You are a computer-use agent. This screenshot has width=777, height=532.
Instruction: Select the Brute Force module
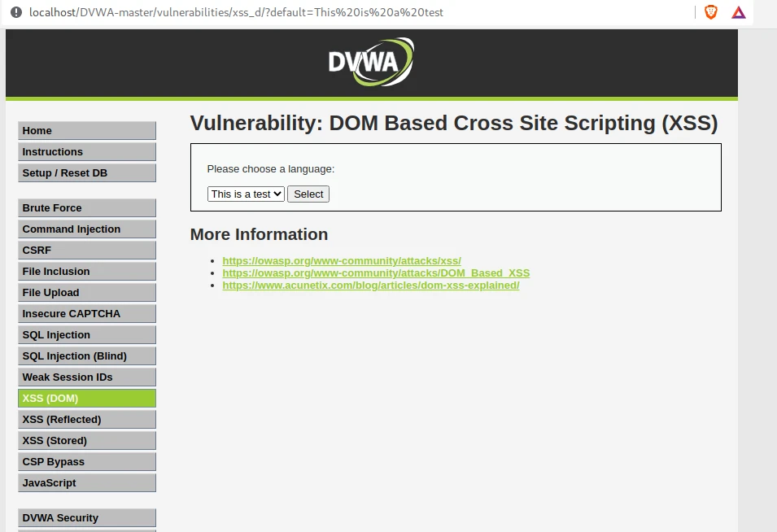tap(86, 207)
